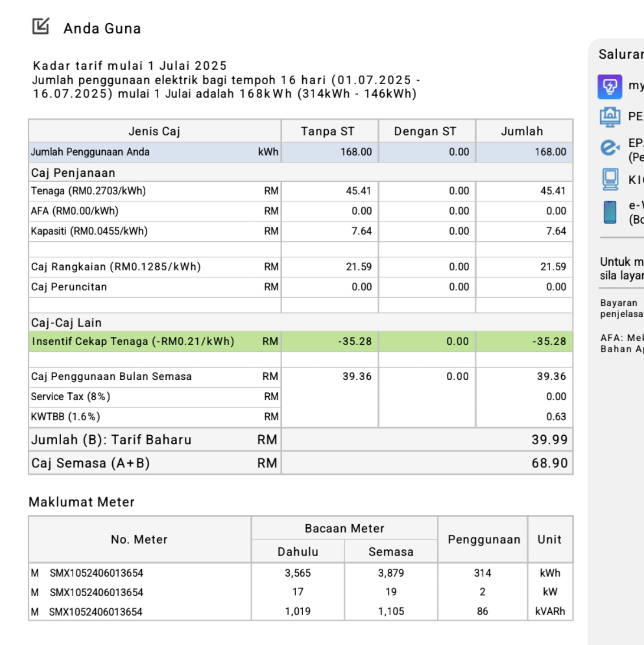
Task: Click the Jumlah (B): Tarif Baharu row
Action: click(x=301, y=440)
